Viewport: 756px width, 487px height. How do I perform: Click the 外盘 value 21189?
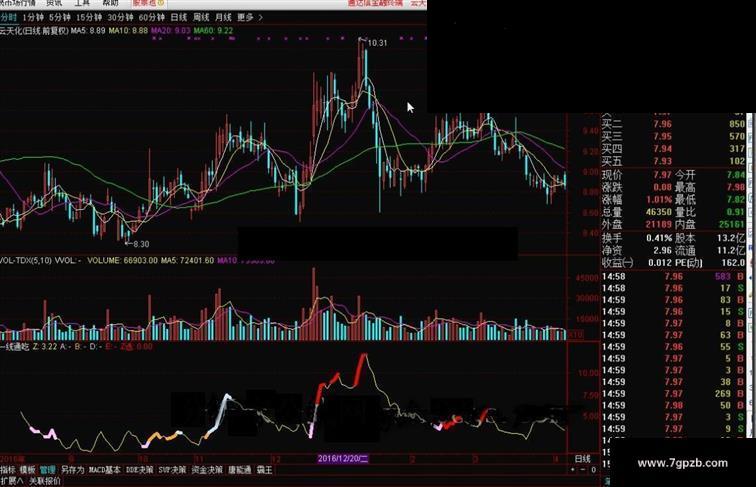click(659, 225)
